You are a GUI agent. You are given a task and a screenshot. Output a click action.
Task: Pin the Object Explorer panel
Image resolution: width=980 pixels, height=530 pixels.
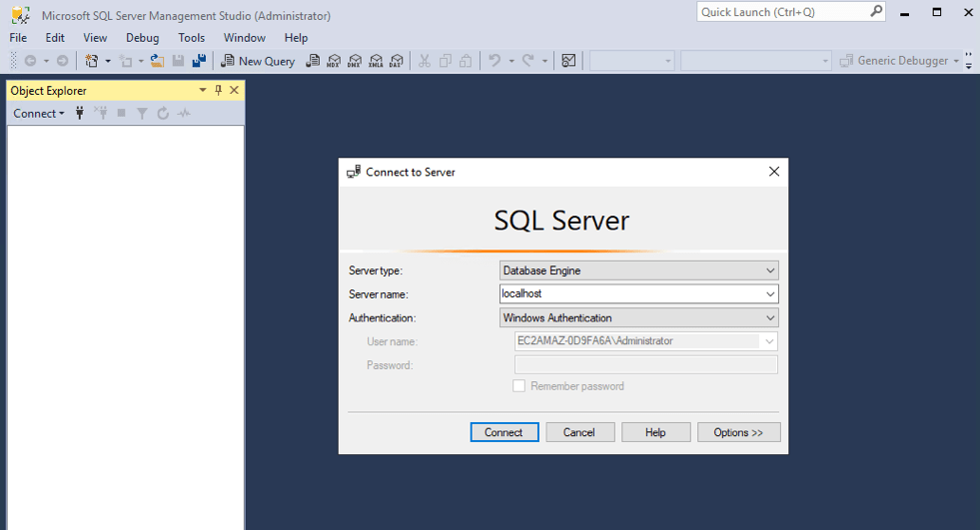pyautogui.click(x=218, y=90)
